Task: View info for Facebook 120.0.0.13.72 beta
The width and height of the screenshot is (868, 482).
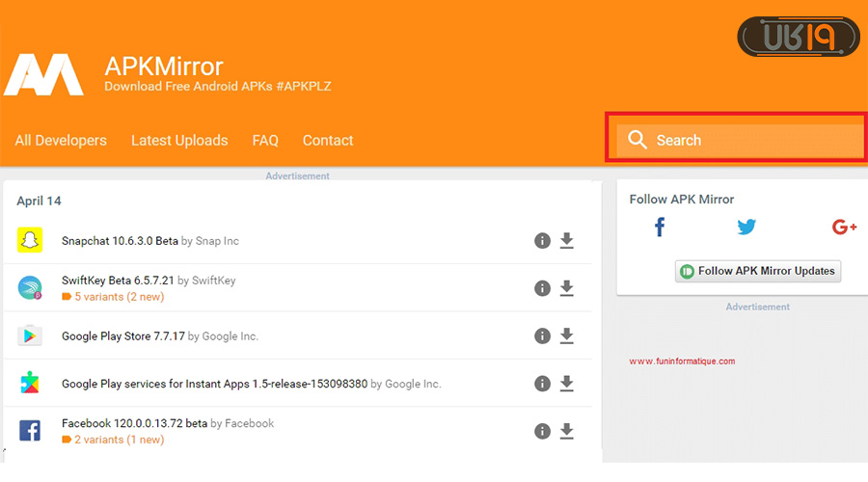Action: click(x=542, y=431)
